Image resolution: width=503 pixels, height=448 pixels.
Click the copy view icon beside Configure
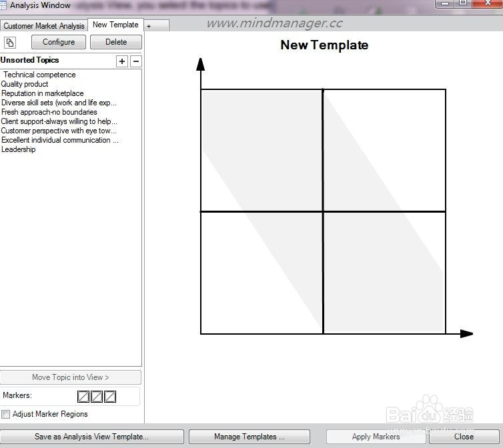10,42
